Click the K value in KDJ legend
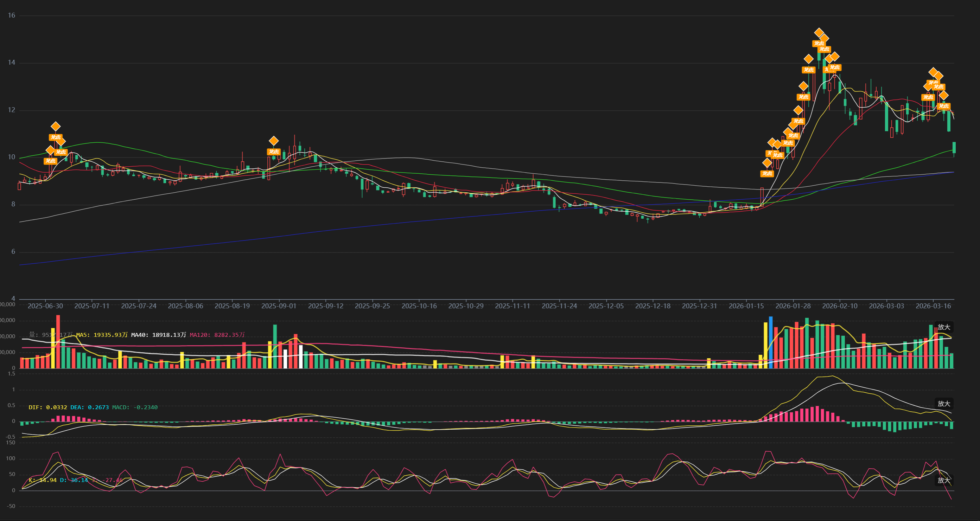This screenshot has width=980, height=521. [48, 480]
